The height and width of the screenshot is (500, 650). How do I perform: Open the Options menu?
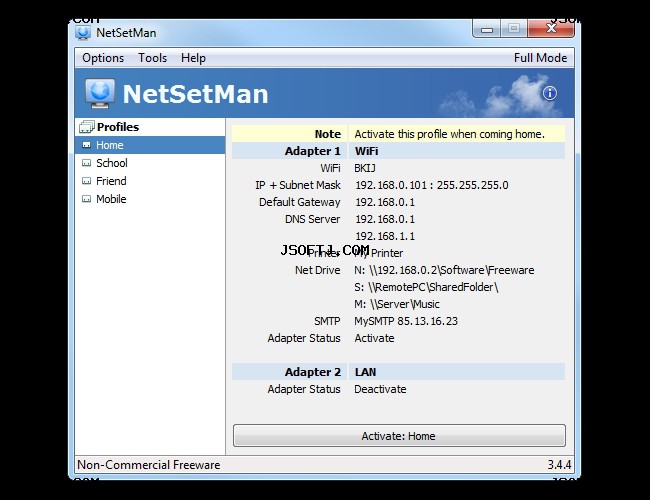click(x=103, y=58)
